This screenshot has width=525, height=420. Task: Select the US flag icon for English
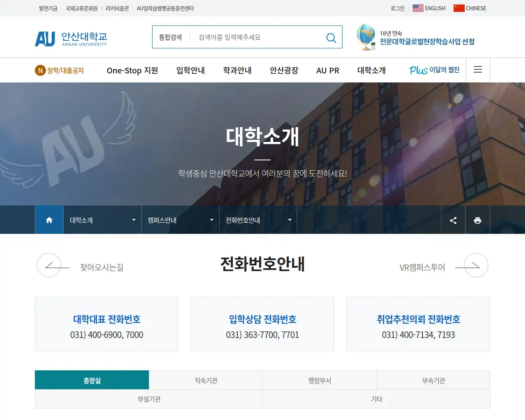(418, 8)
